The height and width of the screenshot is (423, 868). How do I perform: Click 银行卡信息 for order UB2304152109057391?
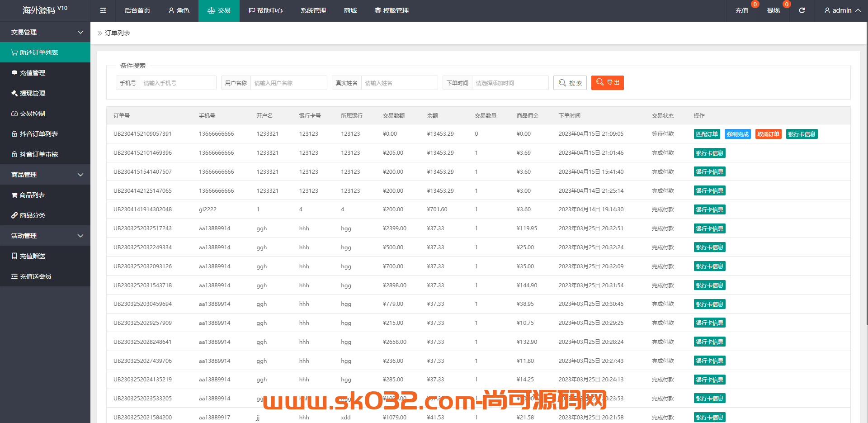point(802,134)
